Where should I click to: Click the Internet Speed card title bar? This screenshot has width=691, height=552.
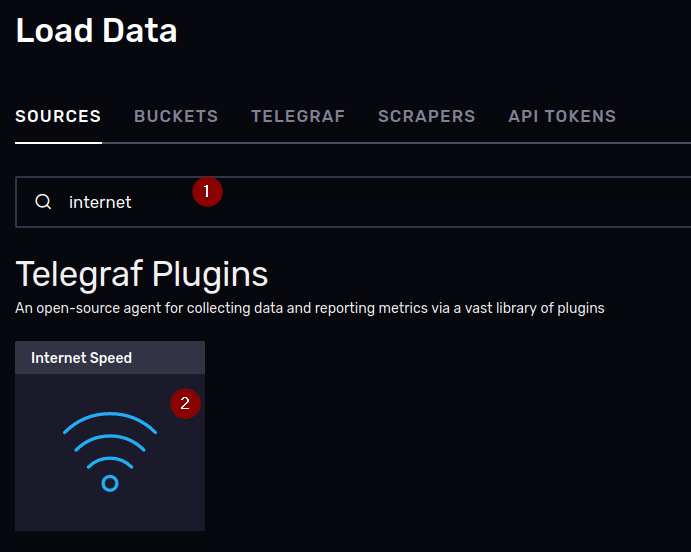[110, 357]
